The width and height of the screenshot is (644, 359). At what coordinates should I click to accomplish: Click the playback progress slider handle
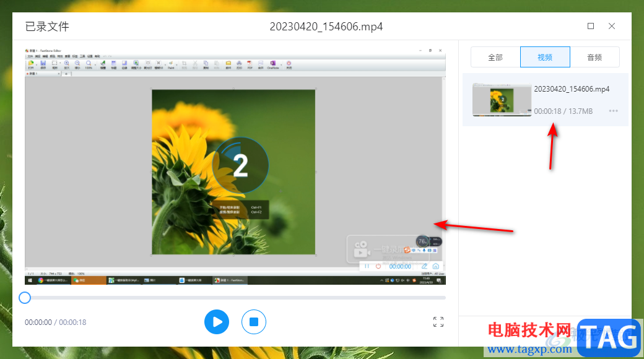point(25,298)
